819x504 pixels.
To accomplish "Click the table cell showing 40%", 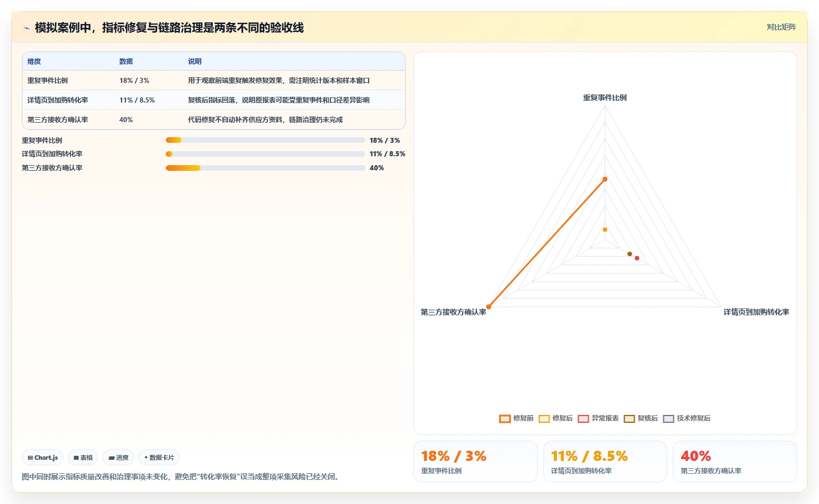I will (126, 120).
